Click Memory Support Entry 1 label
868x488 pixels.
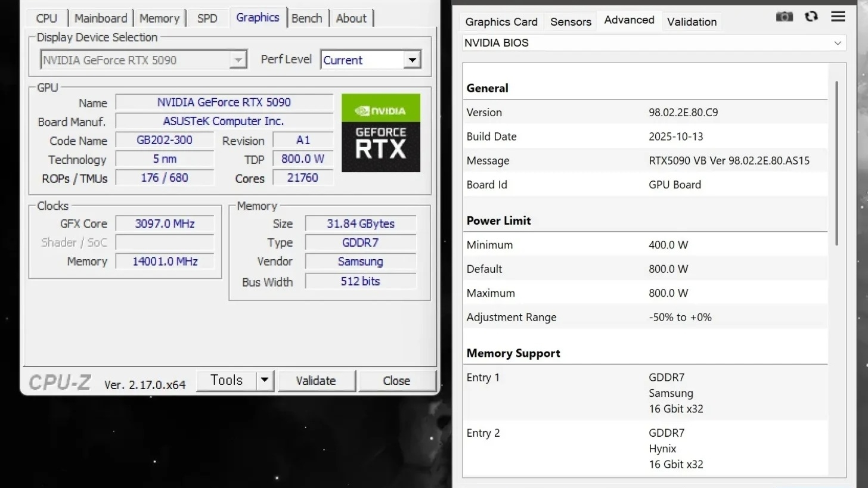(483, 377)
